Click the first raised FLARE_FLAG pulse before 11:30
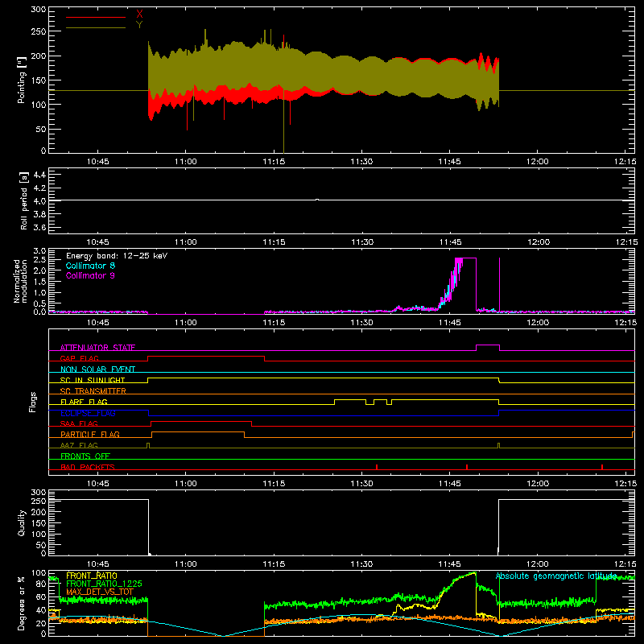This screenshot has width=644, height=644. (x=350, y=399)
